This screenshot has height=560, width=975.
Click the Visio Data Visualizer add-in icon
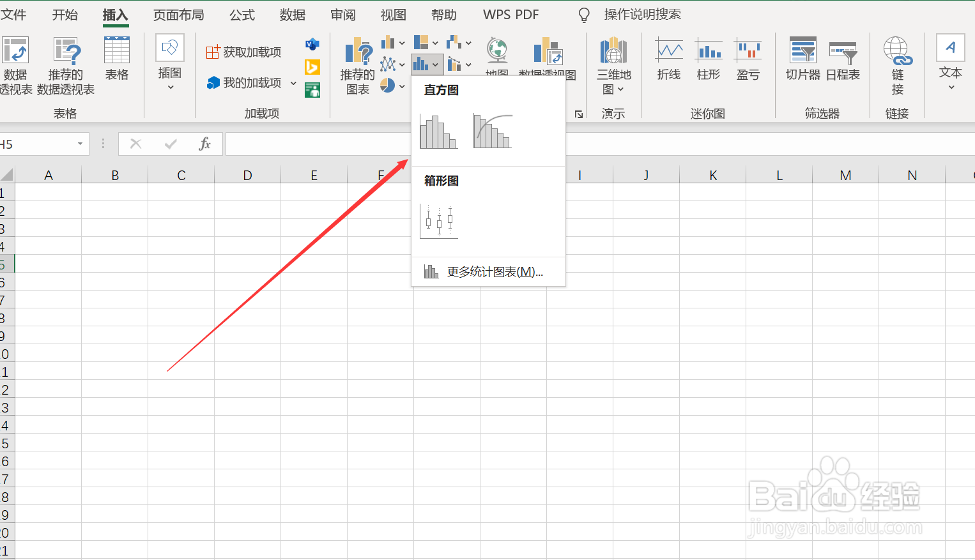pyautogui.click(x=312, y=44)
